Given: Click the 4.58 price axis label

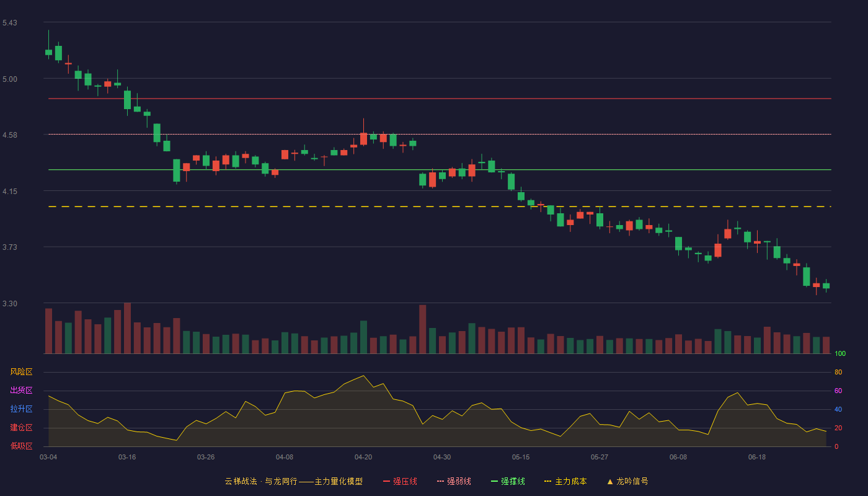Looking at the screenshot, I should coord(9,135).
